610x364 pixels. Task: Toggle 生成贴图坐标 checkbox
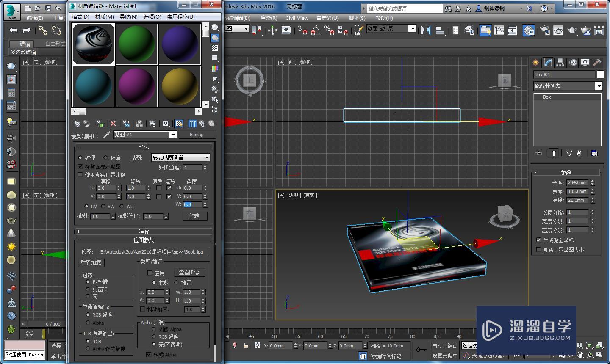click(x=539, y=240)
